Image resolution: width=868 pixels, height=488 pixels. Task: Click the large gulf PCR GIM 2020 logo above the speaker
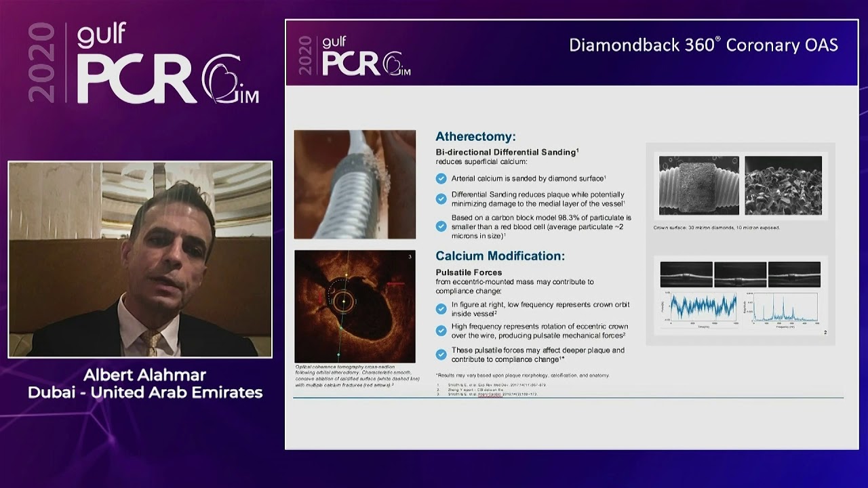click(x=144, y=63)
